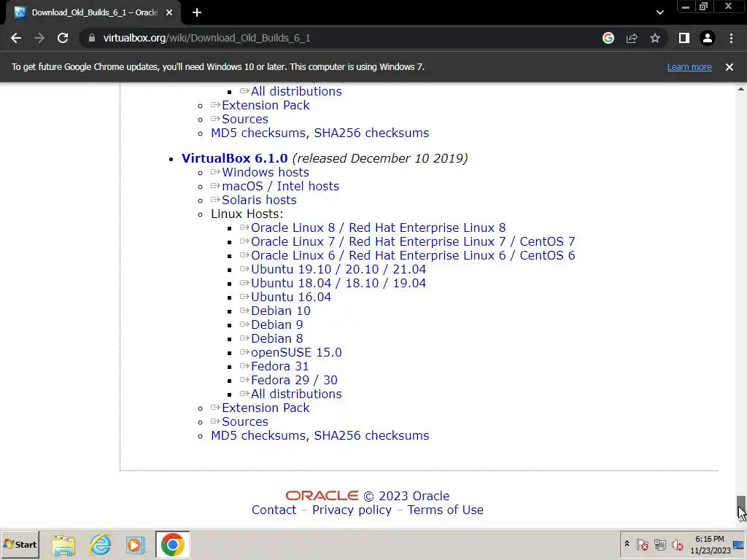Open the volume speaker tray icon

click(677, 544)
